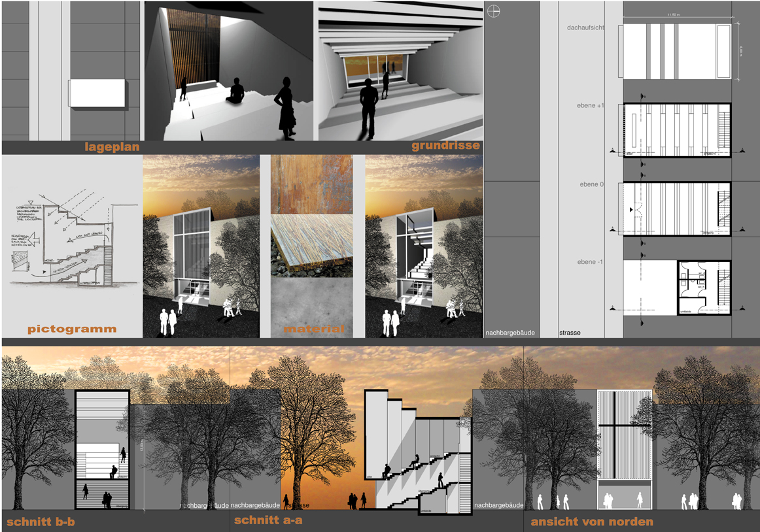The image size is (760, 532).
Task: Click the 'ebene +1' floor label
Action: coord(591,106)
